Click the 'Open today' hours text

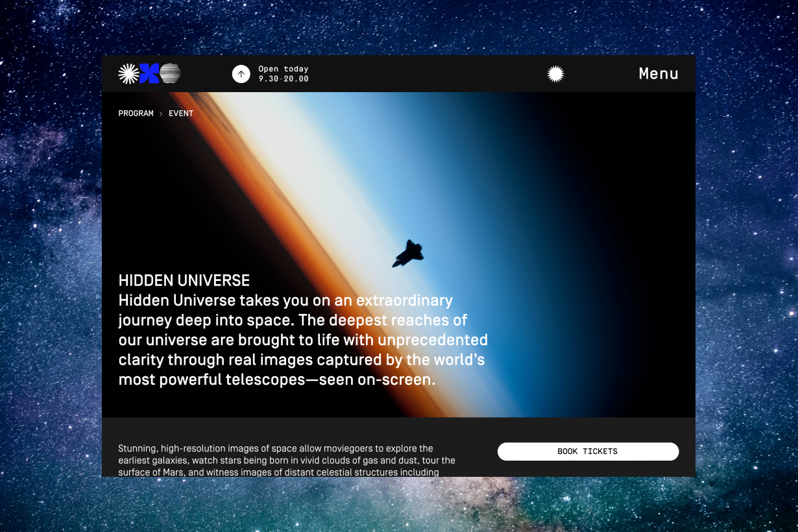tap(284, 69)
